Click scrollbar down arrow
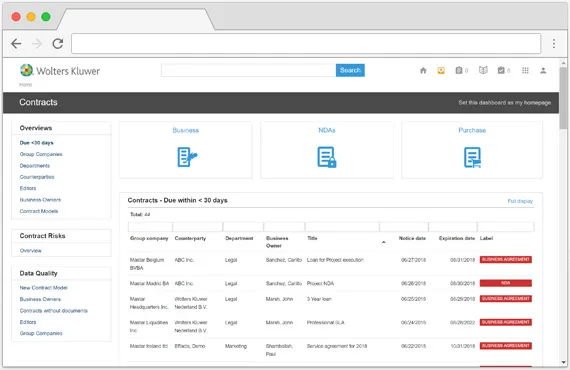Viewport: 570px width, 370px height. (x=563, y=362)
